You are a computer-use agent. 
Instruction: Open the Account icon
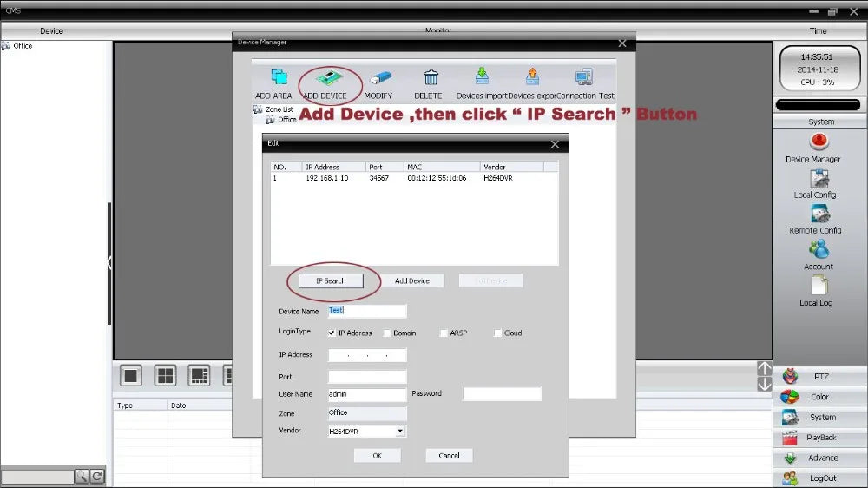point(819,249)
